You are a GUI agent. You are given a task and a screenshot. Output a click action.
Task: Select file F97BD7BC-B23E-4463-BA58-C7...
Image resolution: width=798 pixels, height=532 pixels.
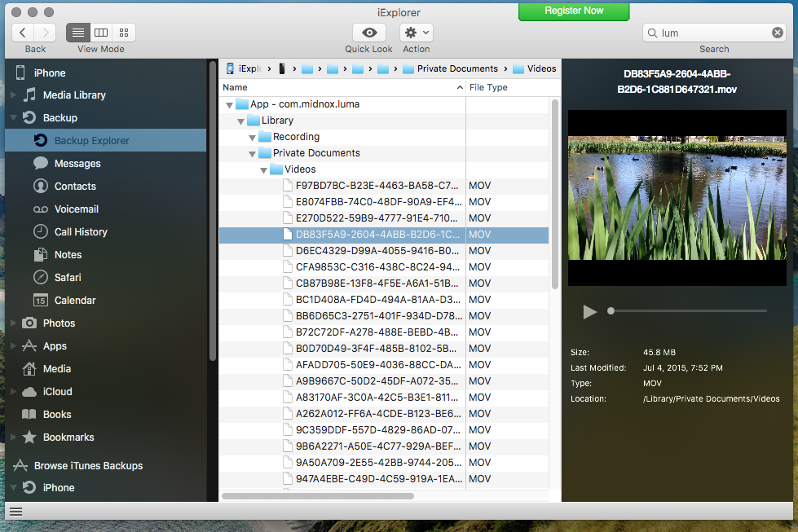[384, 186]
